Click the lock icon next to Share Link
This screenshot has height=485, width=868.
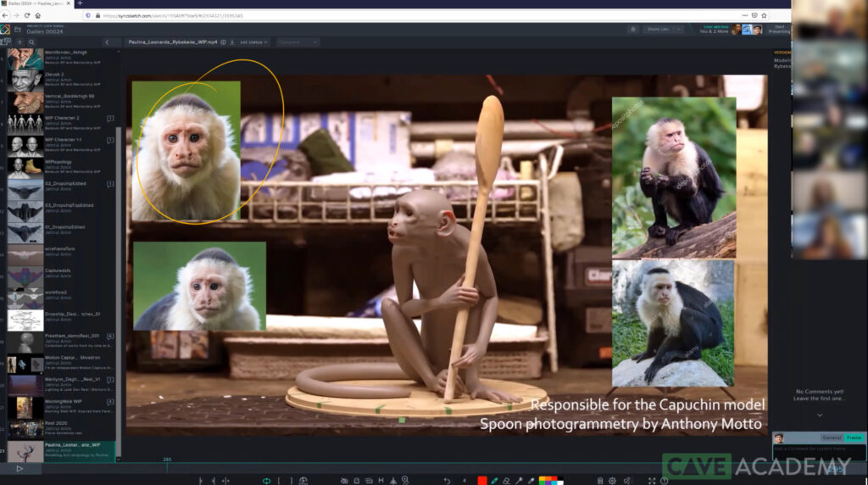pos(633,30)
